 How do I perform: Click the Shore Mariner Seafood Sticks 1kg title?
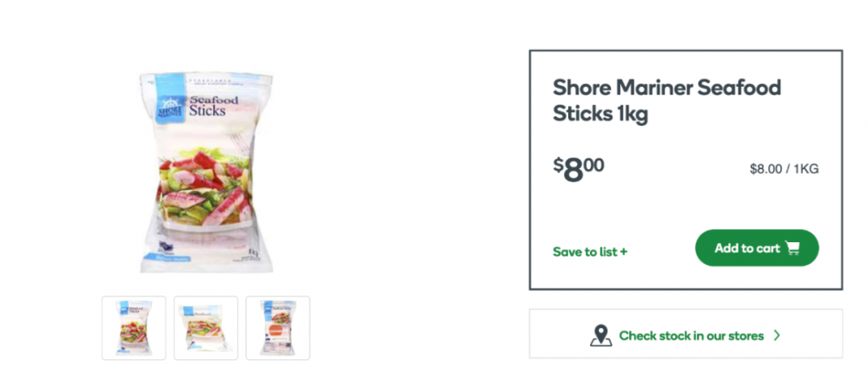(667, 101)
